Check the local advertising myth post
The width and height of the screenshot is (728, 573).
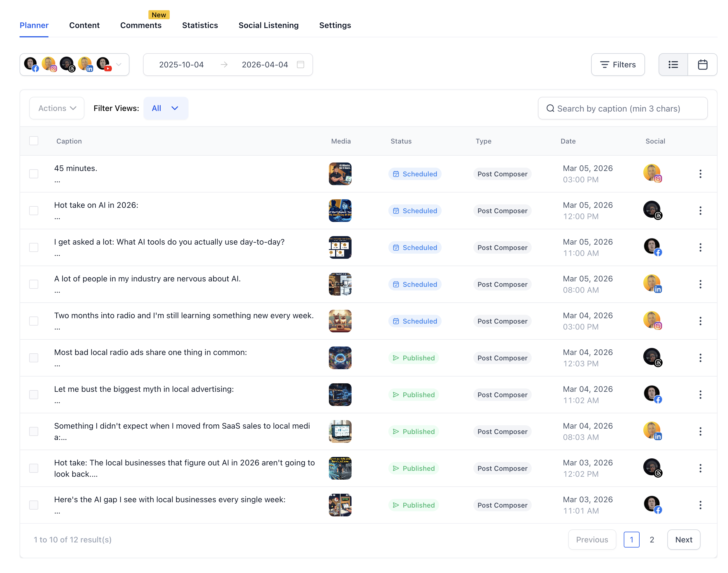click(33, 395)
